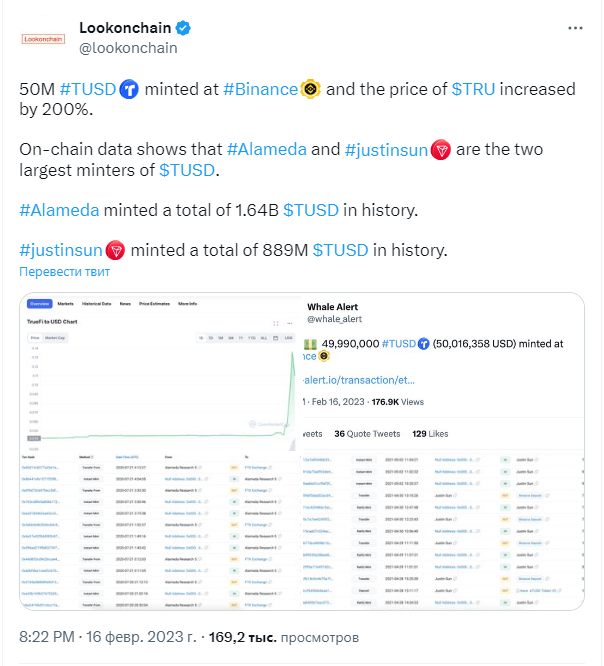This screenshot has height=666, width=604.
Task: Open the #Binance hashtag link
Action: coord(260,89)
